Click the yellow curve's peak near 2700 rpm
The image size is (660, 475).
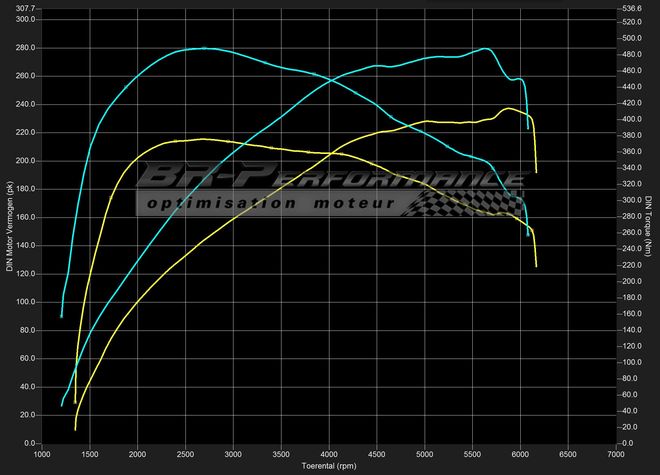pos(203,139)
